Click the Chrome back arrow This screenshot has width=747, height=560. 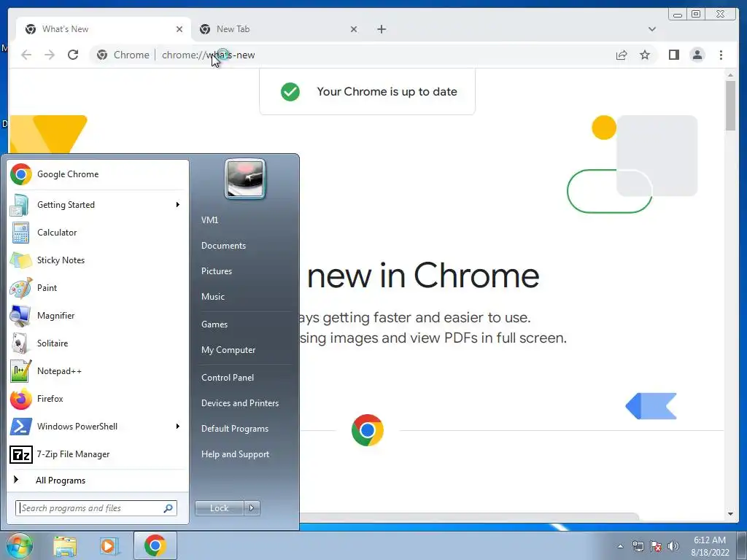tap(26, 55)
